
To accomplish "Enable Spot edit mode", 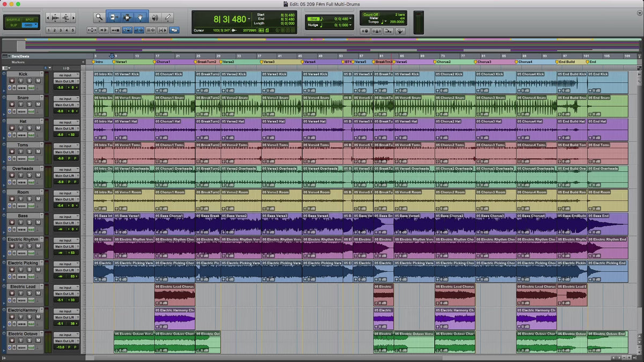I will tap(31, 19).
